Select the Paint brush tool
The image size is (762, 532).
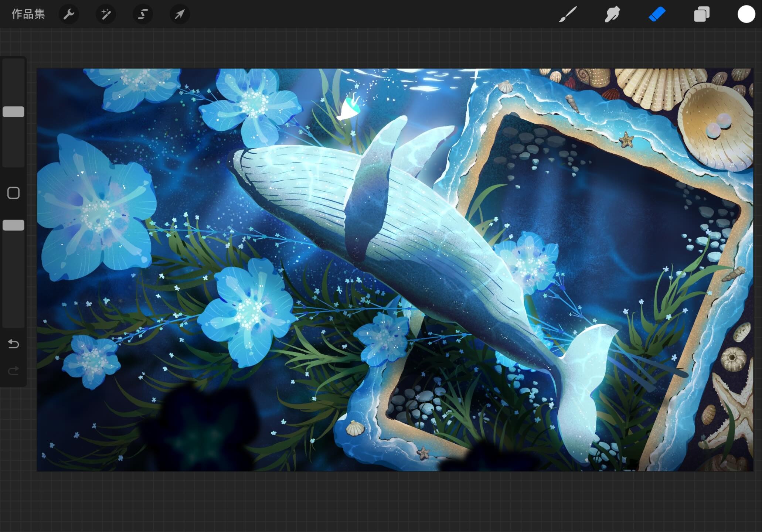click(568, 14)
